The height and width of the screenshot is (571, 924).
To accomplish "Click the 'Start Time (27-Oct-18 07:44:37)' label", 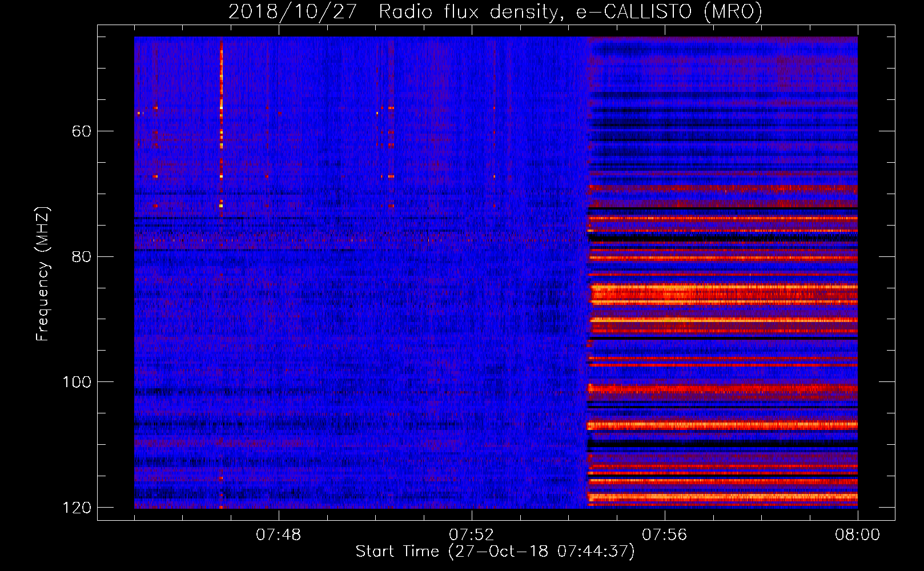I will (495, 552).
